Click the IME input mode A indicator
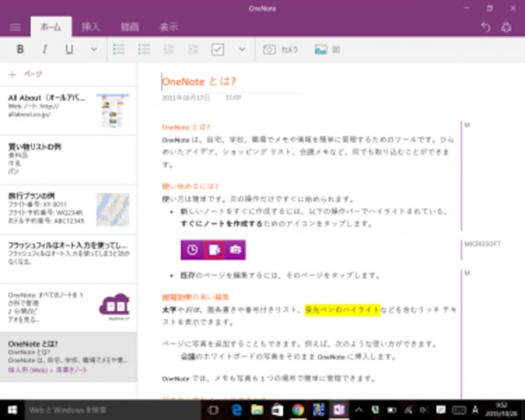Image resolution: width=525 pixels, height=420 pixels. [x=475, y=410]
